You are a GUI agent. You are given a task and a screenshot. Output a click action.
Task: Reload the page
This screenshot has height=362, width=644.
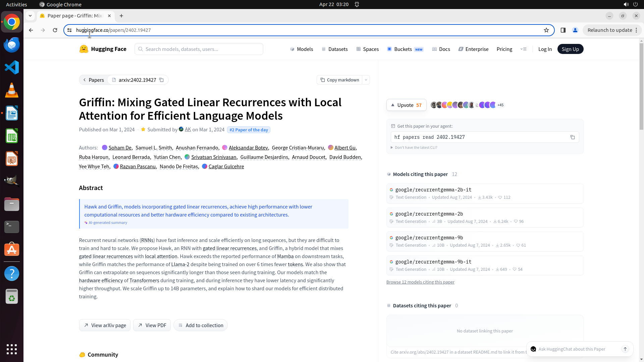pos(55,30)
